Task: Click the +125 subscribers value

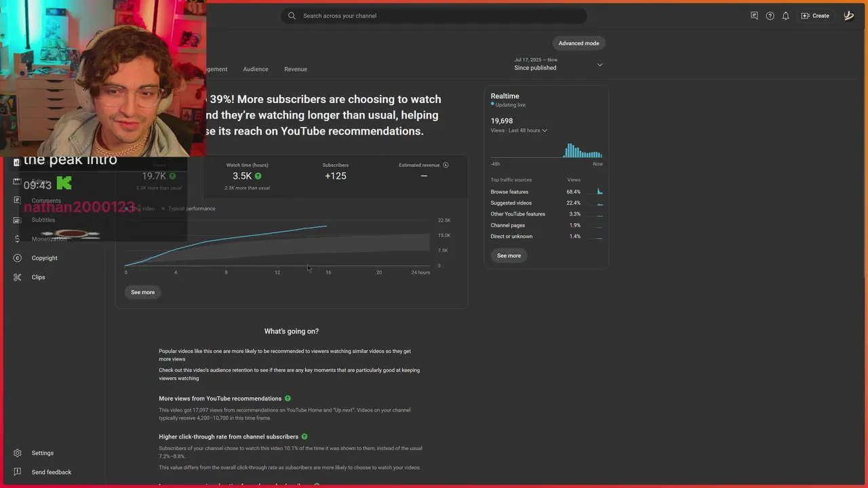Action: point(336,176)
